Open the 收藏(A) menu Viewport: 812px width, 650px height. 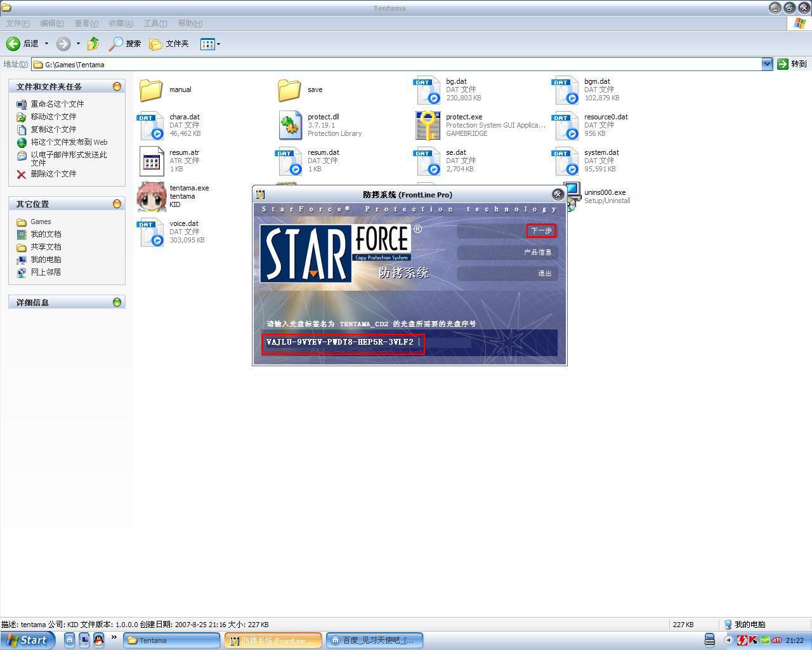click(121, 23)
